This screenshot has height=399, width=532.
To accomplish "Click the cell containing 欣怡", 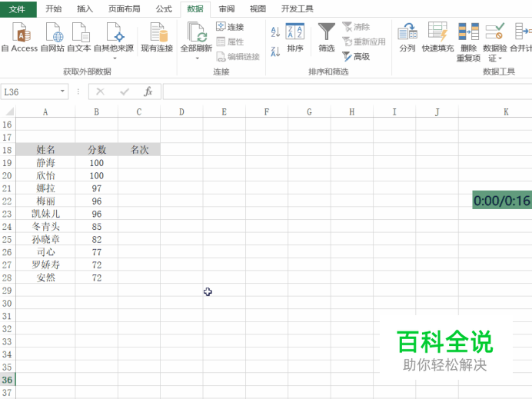I will (45, 176).
